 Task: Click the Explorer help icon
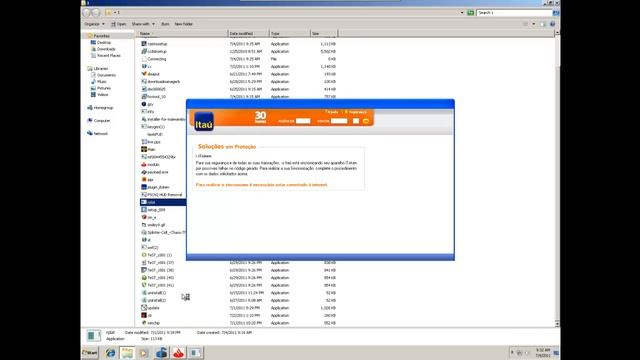pos(552,24)
